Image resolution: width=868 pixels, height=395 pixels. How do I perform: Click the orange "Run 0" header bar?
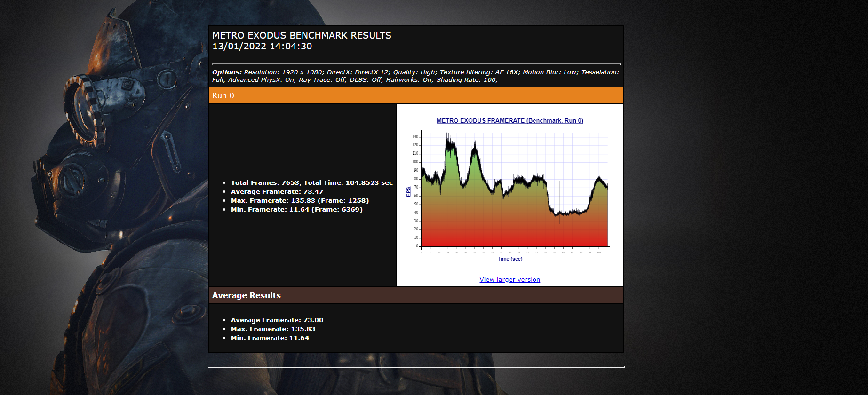[x=415, y=95]
